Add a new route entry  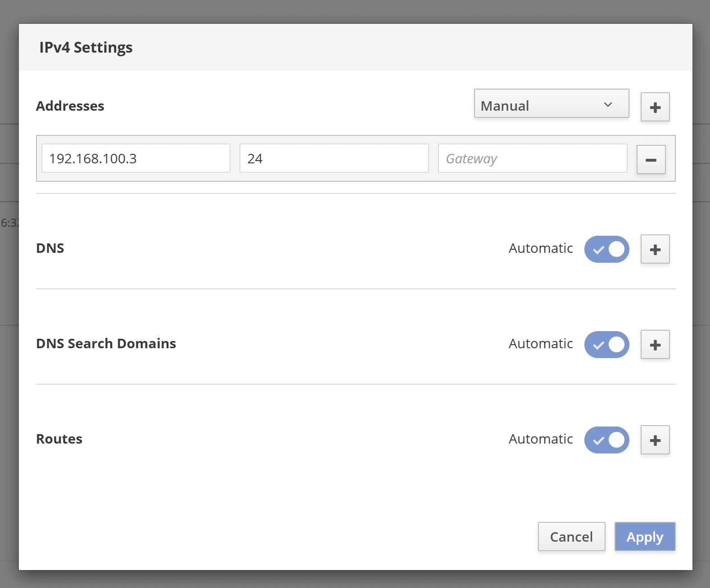(x=655, y=440)
